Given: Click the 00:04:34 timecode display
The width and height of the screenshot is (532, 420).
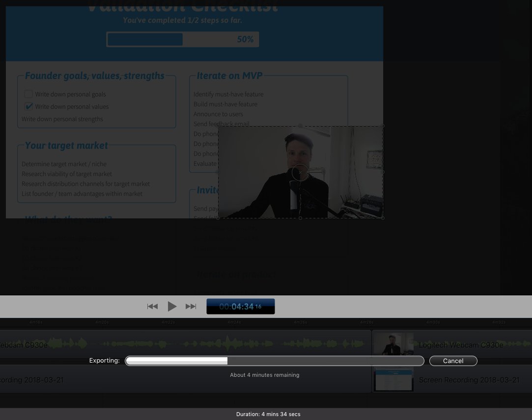Looking at the screenshot, I should [x=240, y=307].
